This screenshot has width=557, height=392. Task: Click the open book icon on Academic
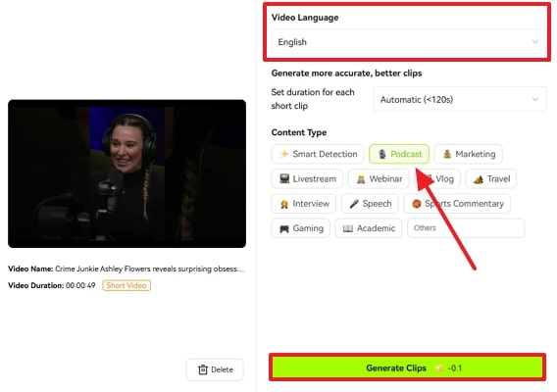pyautogui.click(x=348, y=228)
